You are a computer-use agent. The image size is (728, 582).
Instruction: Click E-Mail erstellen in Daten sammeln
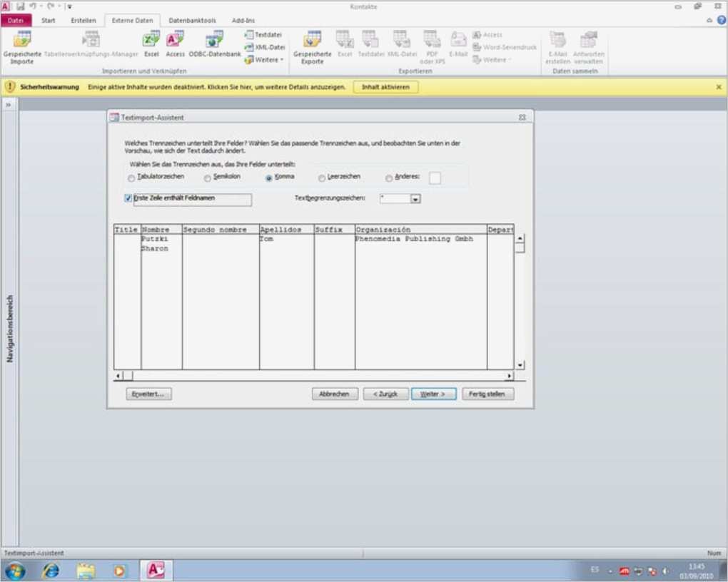pyautogui.click(x=557, y=48)
